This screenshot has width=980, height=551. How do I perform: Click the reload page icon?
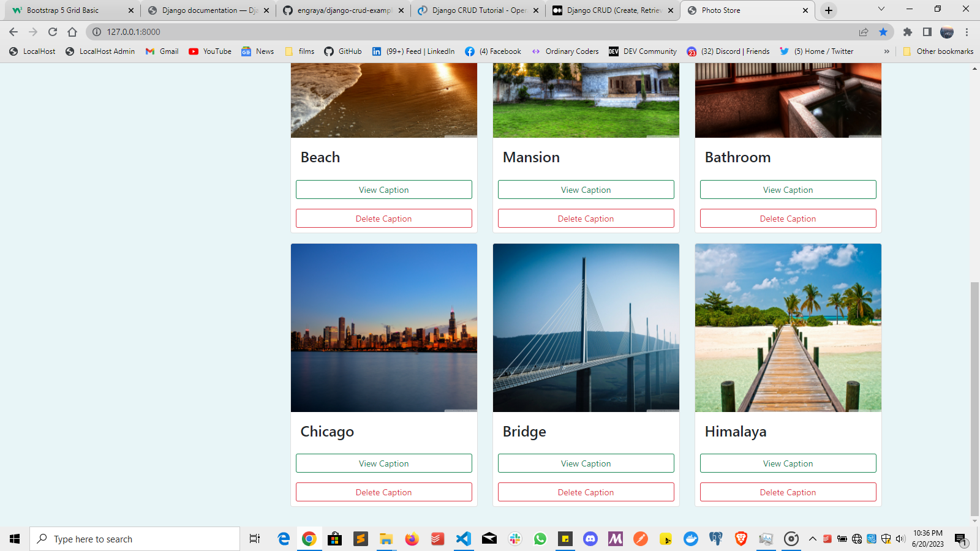click(x=53, y=31)
